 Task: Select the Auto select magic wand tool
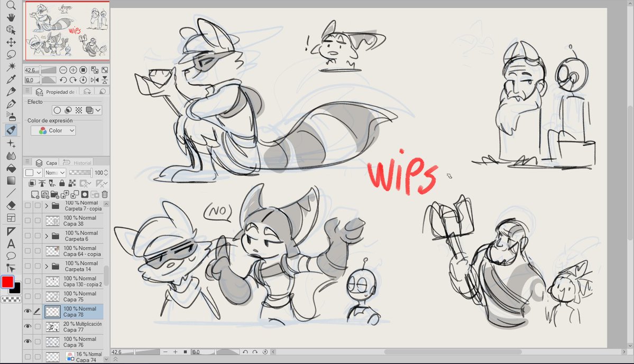(11, 67)
